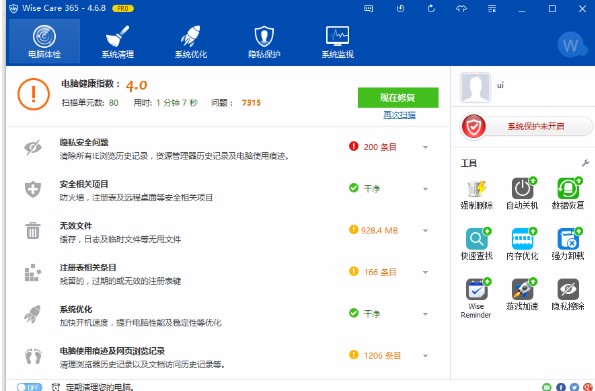Open the 游戏加速 tool
This screenshot has width=595, height=391.
522,295
